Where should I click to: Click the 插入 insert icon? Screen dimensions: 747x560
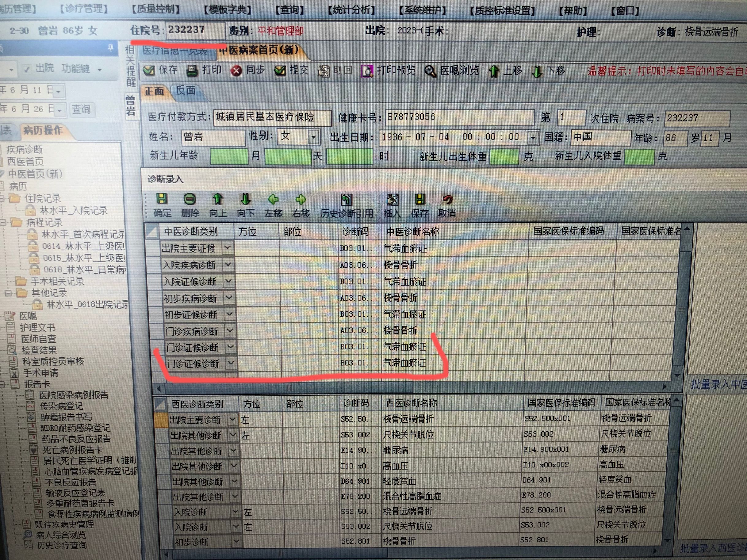(x=392, y=200)
